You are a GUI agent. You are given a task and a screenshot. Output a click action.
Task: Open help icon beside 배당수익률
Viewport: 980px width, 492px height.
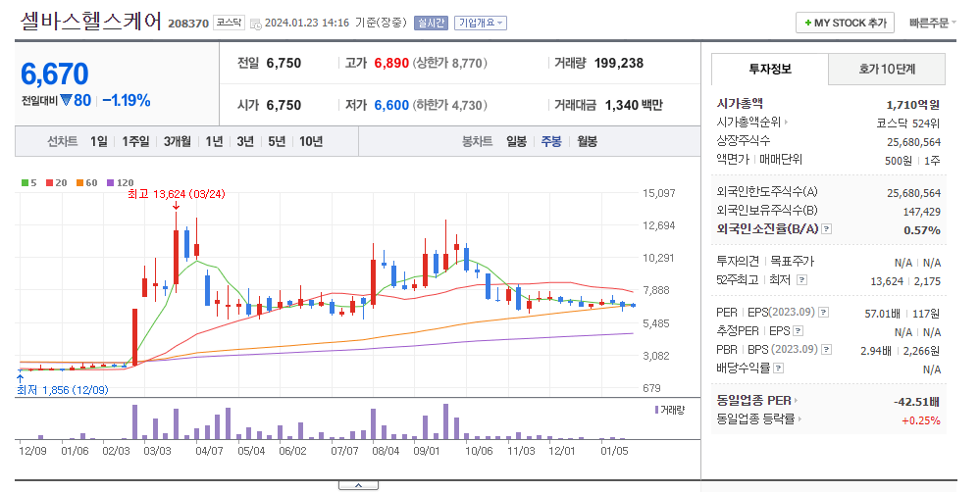[x=779, y=369]
